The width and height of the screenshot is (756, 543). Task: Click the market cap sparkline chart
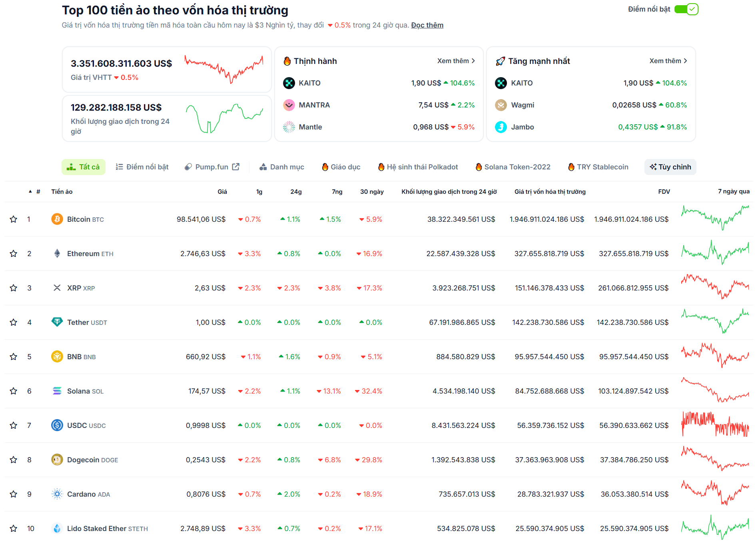(x=224, y=69)
